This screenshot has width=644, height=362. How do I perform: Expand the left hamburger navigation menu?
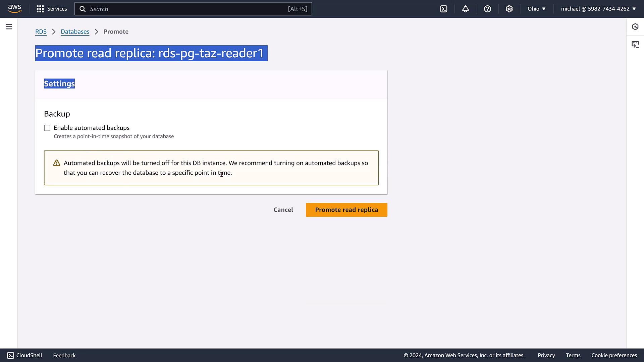(x=9, y=27)
